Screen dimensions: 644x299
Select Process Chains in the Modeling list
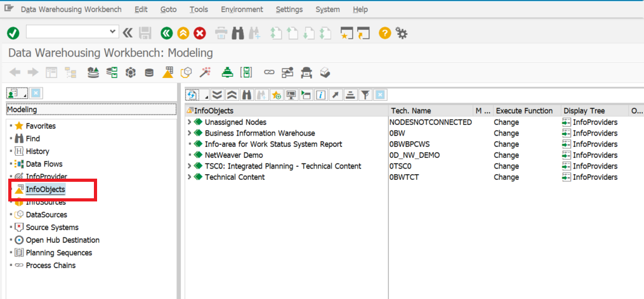coord(50,265)
